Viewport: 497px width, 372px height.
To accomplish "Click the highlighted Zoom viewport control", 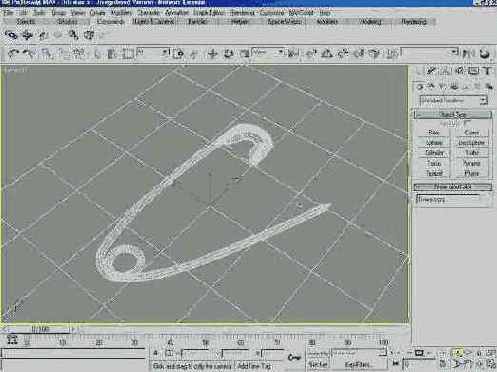I will coord(458,352).
